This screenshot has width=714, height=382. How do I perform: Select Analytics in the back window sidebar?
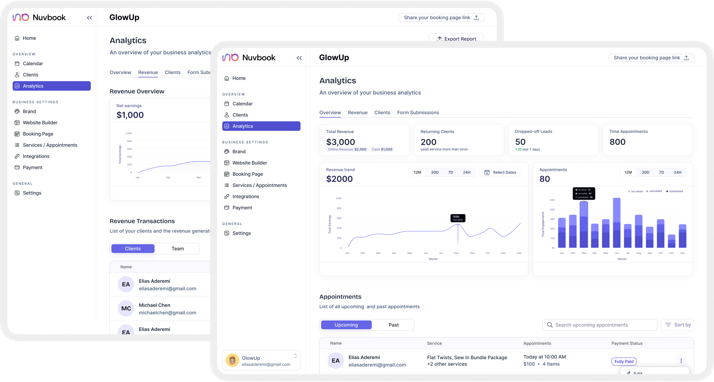pos(51,86)
